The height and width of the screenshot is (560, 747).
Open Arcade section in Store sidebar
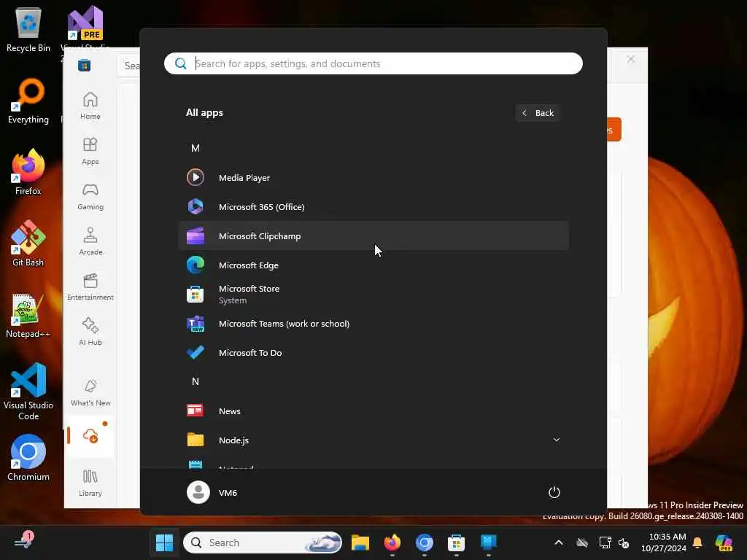pos(90,241)
